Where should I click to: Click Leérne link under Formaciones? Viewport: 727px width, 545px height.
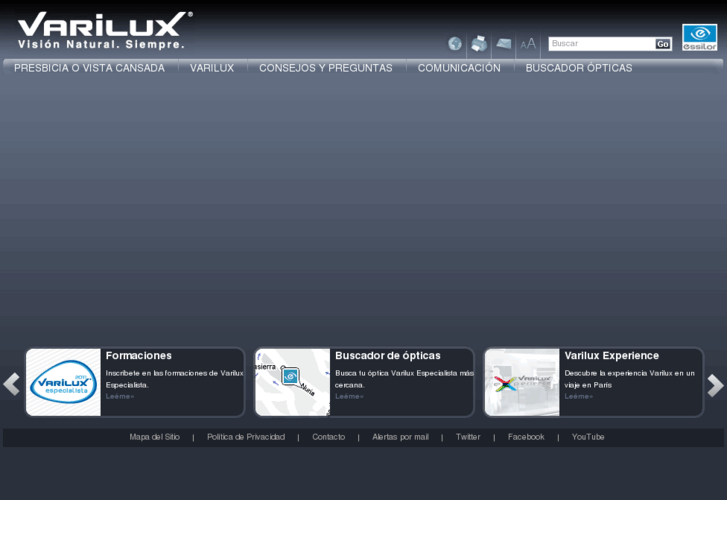(x=120, y=396)
